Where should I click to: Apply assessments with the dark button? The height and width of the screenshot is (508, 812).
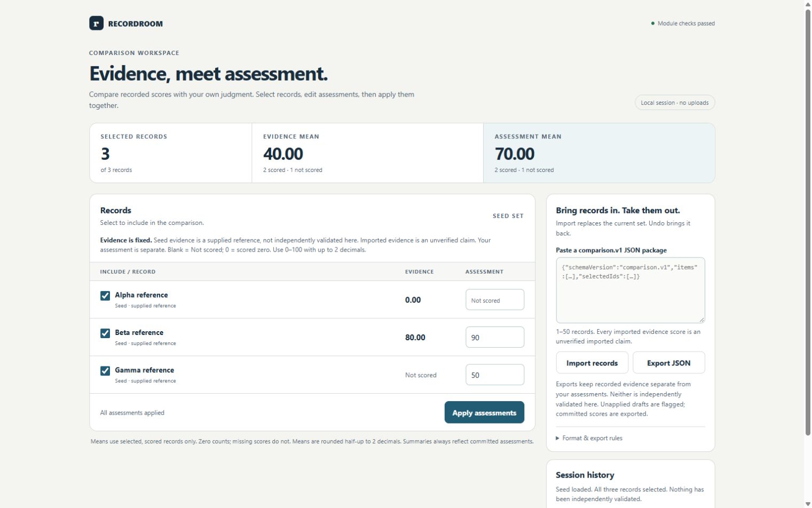point(484,412)
